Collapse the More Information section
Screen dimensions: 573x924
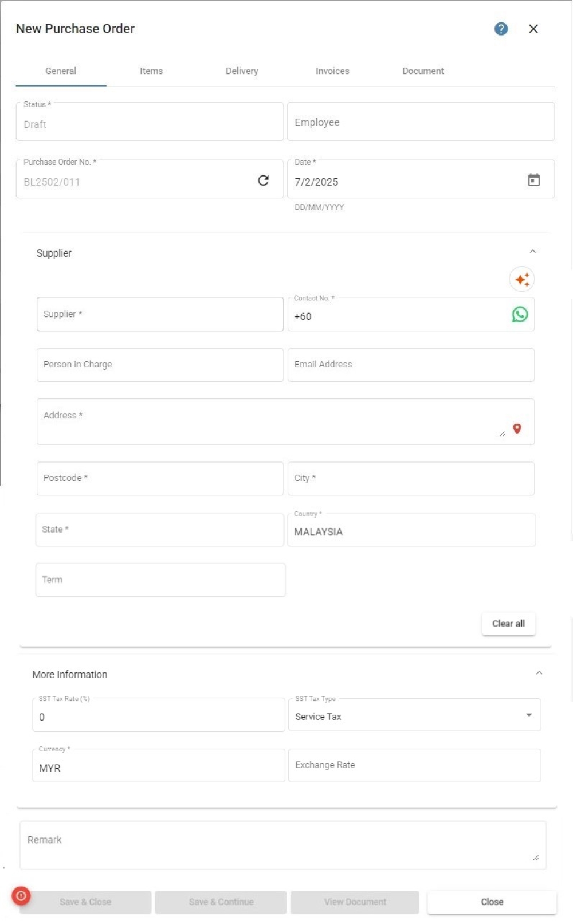pos(539,673)
